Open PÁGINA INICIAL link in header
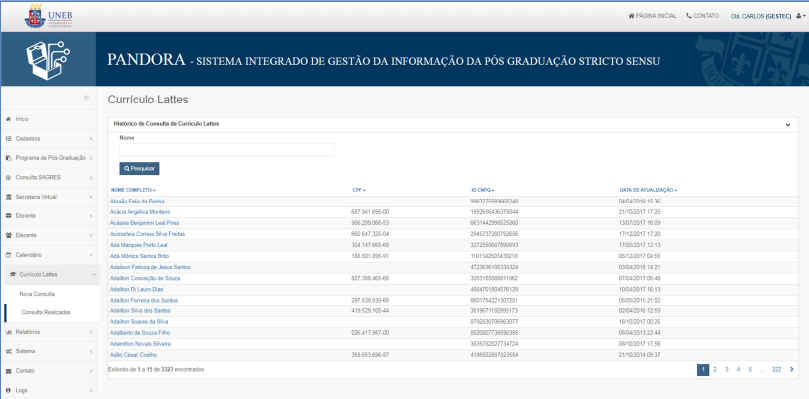The width and height of the screenshot is (809, 399). [652, 16]
